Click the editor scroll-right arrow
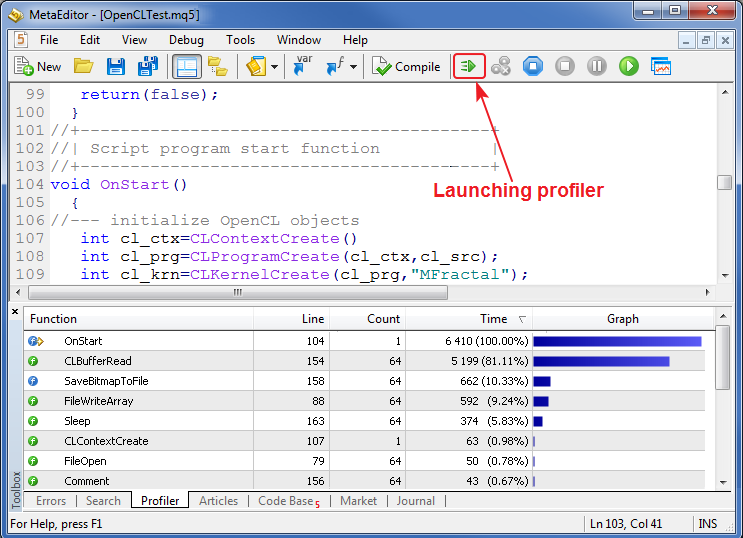743x538 pixels. [x=707, y=292]
